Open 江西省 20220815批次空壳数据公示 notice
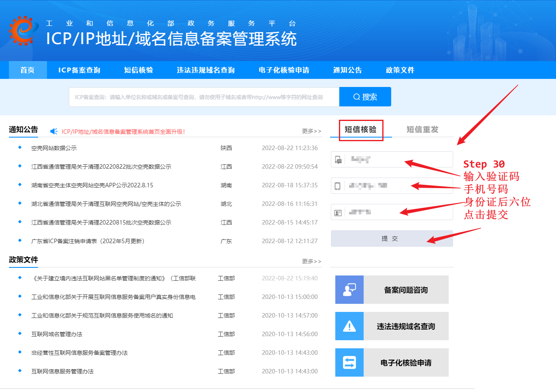 coord(101,222)
